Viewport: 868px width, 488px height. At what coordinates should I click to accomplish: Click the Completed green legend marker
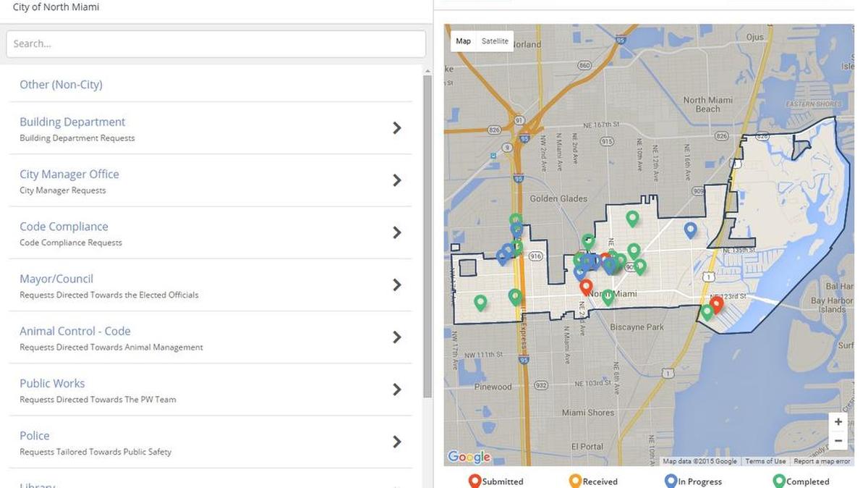point(779,481)
